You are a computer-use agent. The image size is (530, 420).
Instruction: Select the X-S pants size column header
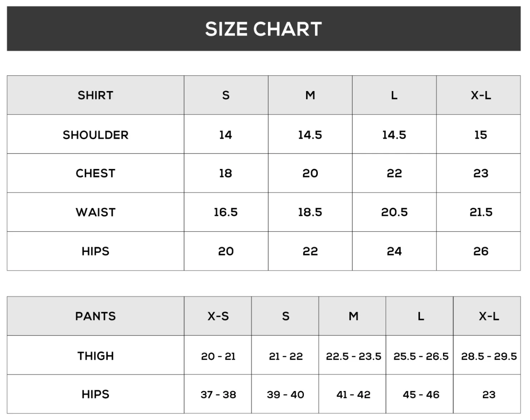[218, 316]
